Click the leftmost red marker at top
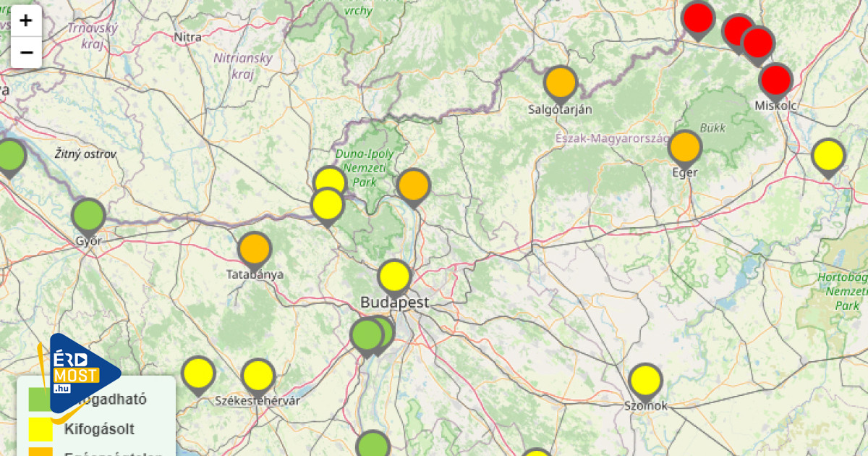Viewport: 868px width, 456px height. pyautogui.click(x=698, y=17)
